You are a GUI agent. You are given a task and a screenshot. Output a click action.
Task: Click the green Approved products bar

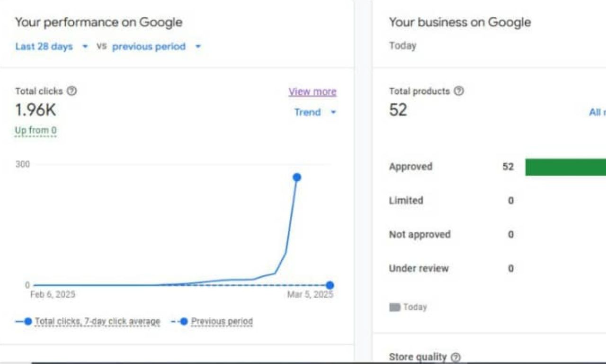click(x=565, y=167)
